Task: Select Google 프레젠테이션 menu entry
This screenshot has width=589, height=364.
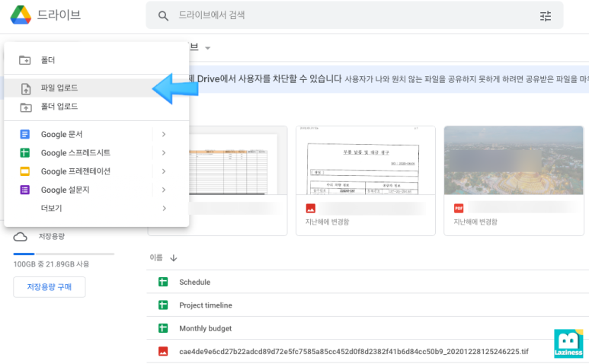Action: (x=96, y=171)
